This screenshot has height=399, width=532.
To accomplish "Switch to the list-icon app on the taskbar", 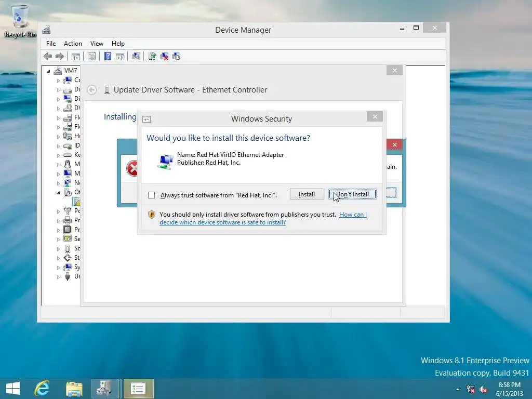I will (x=138, y=389).
